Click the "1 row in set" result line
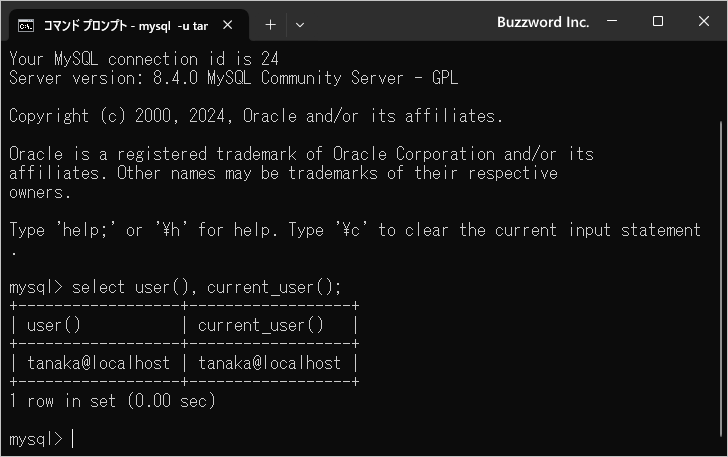This screenshot has height=457, width=728. tap(112, 401)
